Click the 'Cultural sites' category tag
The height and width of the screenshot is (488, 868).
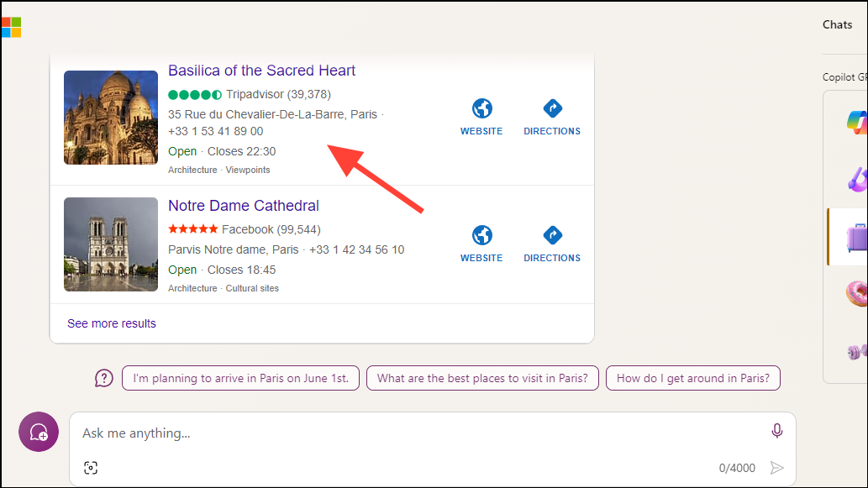tap(252, 288)
